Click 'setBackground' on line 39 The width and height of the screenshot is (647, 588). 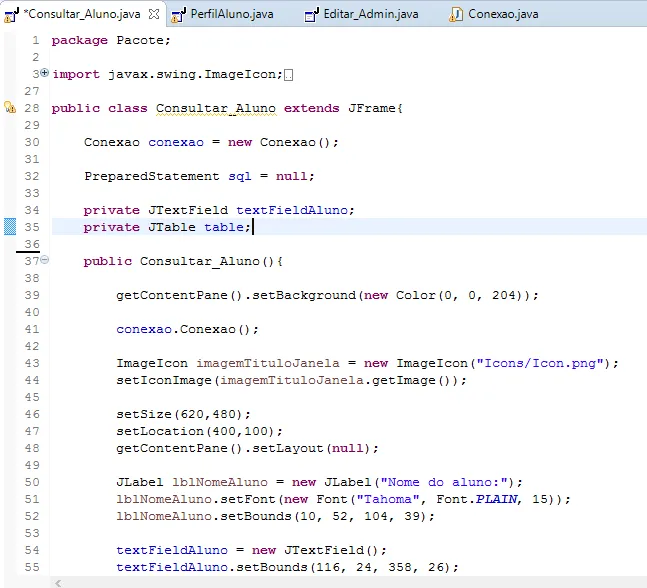click(x=304, y=295)
